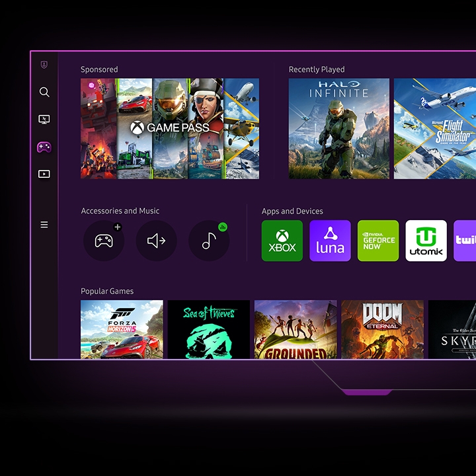The height and width of the screenshot is (476, 476).
Task: Open Microsoft Flight Simulator recently played tile
Action: point(434,128)
